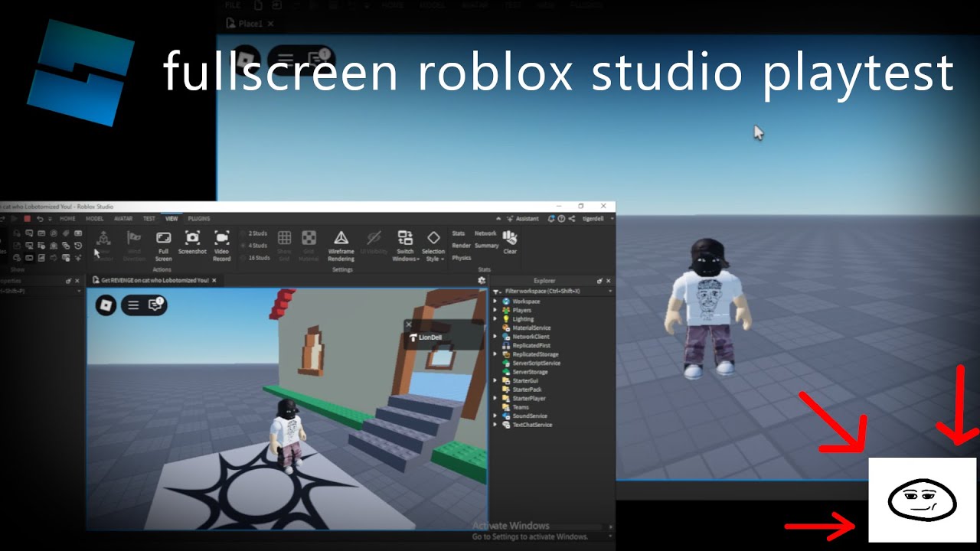Expand the ReplicatedStorage node arrow
Image resolution: width=980 pixels, height=551 pixels.
point(495,354)
